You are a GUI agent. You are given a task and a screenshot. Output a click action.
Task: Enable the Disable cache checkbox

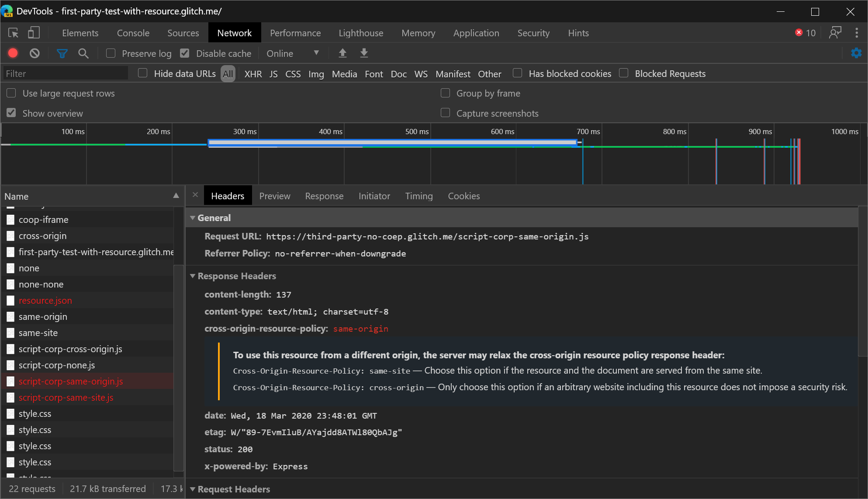[185, 53]
